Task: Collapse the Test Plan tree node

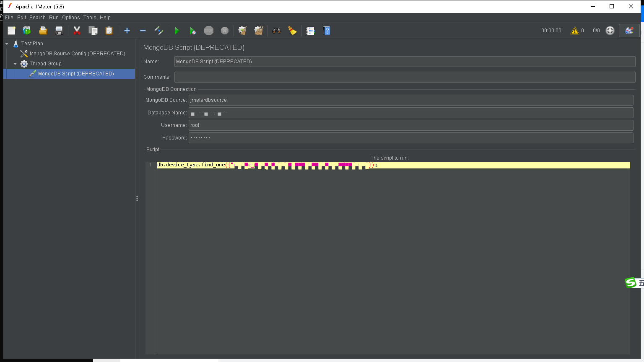Action: [x=7, y=44]
